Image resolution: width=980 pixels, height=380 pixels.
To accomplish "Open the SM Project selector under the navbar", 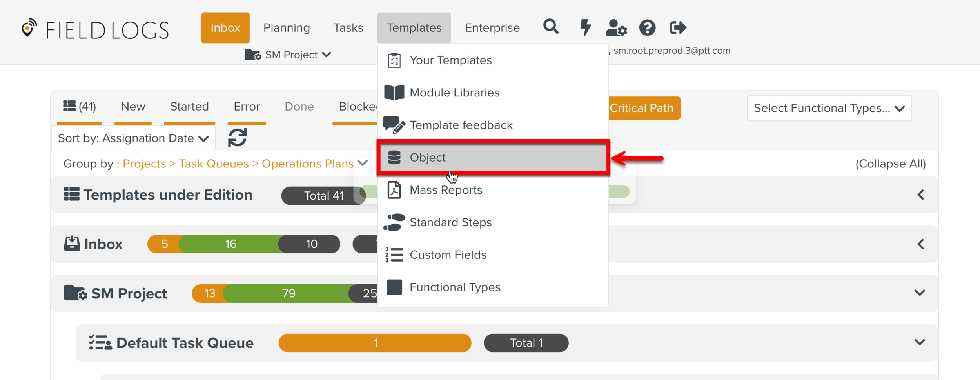I will (x=288, y=55).
